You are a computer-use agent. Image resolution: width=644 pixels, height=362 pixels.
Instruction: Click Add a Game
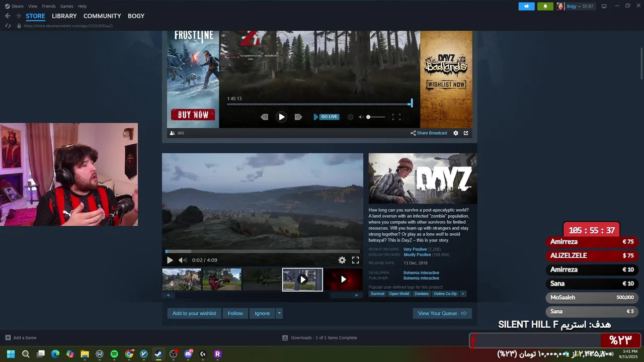click(21, 338)
